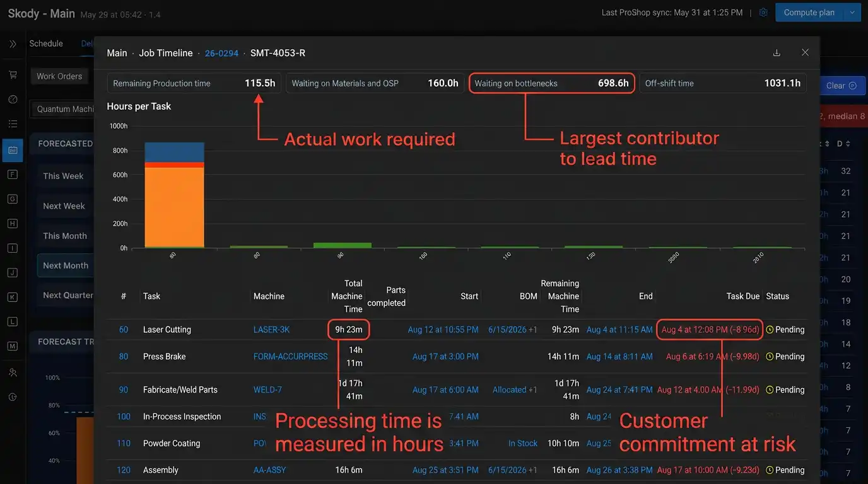Click the Work Orders button
868x484 pixels.
click(x=59, y=76)
